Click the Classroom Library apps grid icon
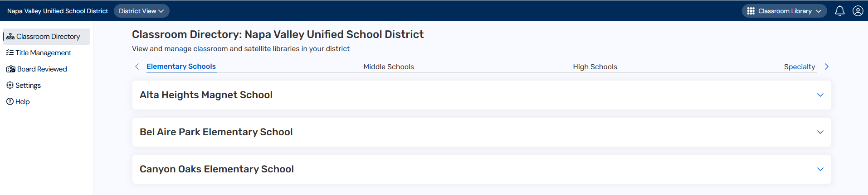868x195 pixels. pos(751,11)
